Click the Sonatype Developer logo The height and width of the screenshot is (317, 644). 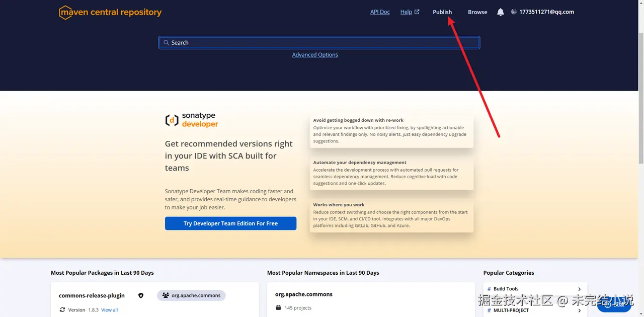pos(192,120)
